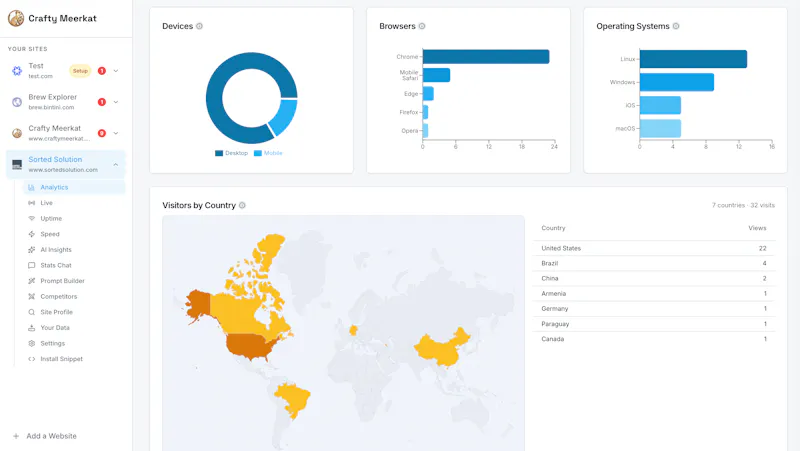Select the Speed menu item

tap(74, 234)
